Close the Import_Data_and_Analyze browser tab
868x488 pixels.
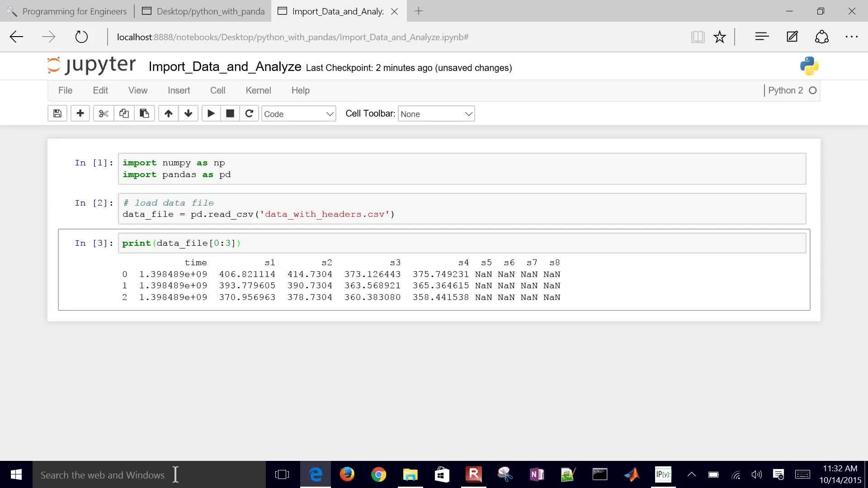tap(394, 11)
